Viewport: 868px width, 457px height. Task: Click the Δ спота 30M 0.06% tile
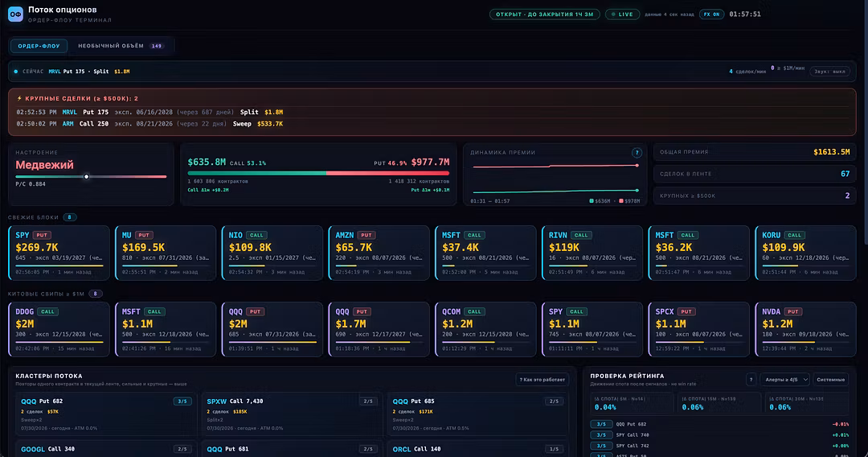click(807, 403)
